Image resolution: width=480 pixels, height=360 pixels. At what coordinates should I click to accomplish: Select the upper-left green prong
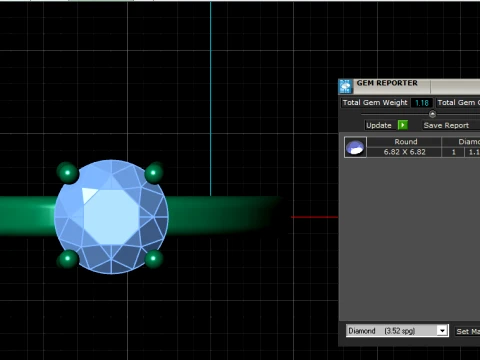click(x=68, y=173)
